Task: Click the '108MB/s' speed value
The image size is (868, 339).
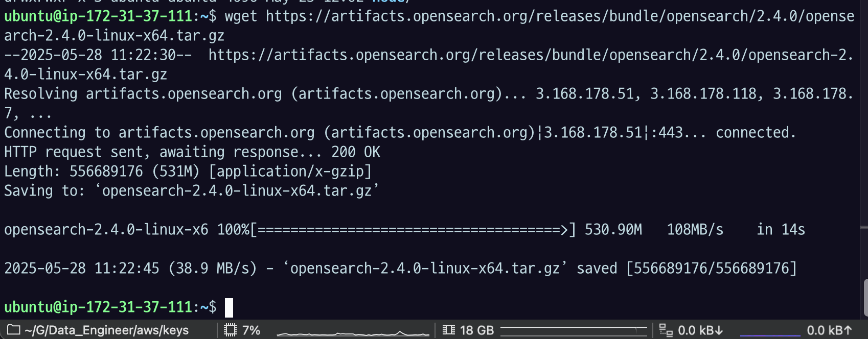Action: coord(695,230)
